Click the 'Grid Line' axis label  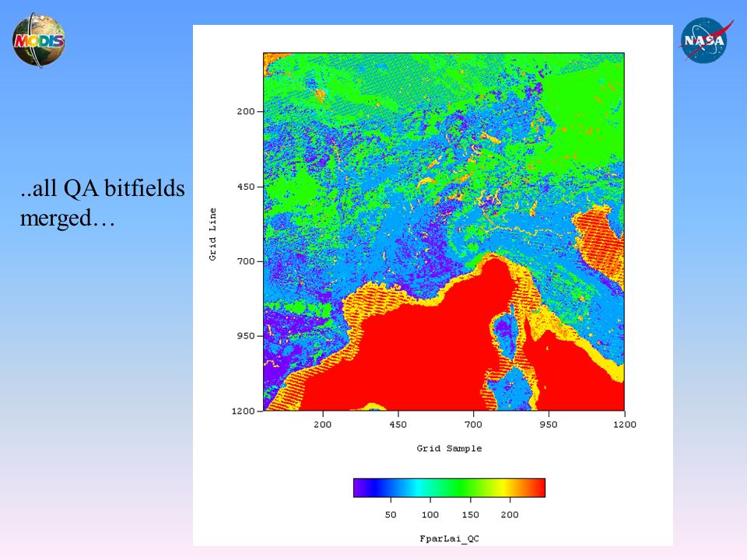[212, 234]
